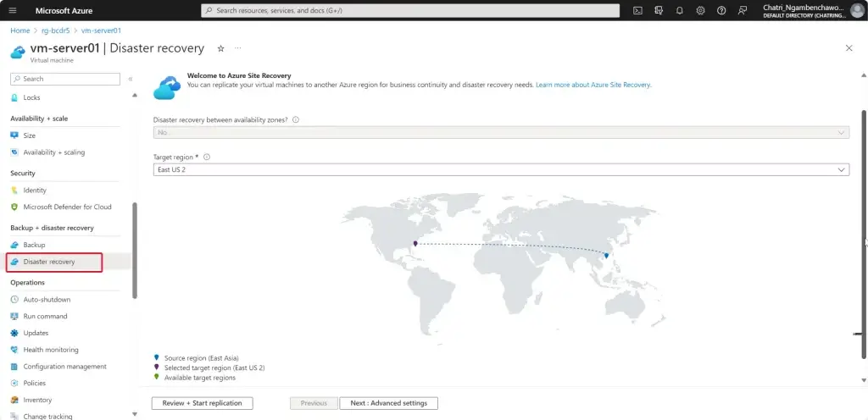Collapse the side menu with the double chevron
This screenshot has height=420, width=868.
pos(131,79)
